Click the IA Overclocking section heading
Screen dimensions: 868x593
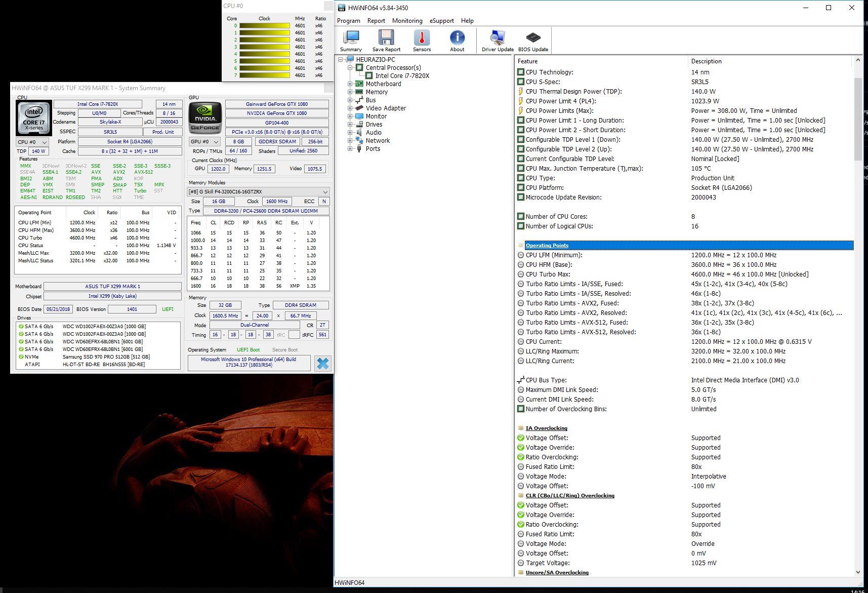point(547,428)
